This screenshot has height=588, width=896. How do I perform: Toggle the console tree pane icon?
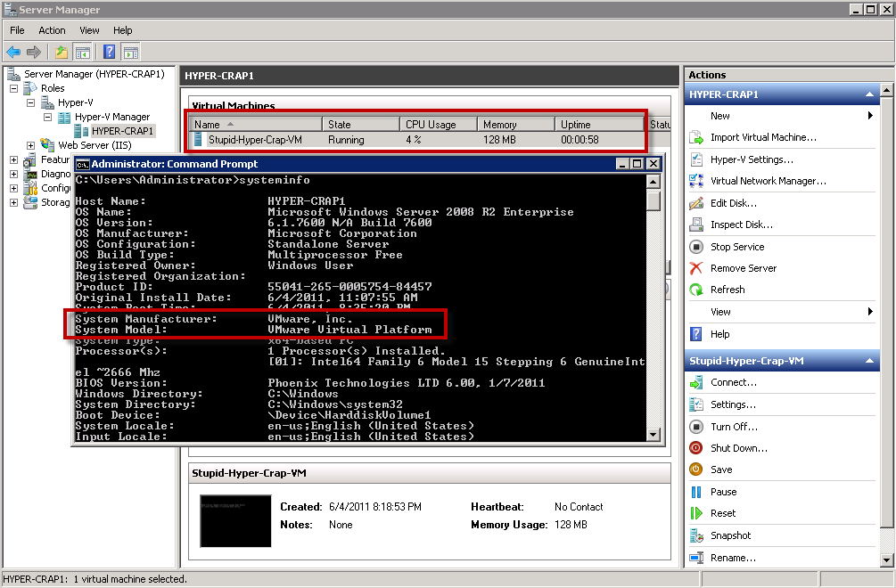83,53
